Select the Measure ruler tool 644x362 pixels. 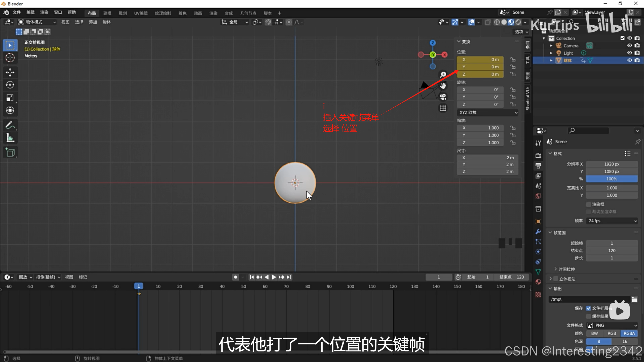10,138
